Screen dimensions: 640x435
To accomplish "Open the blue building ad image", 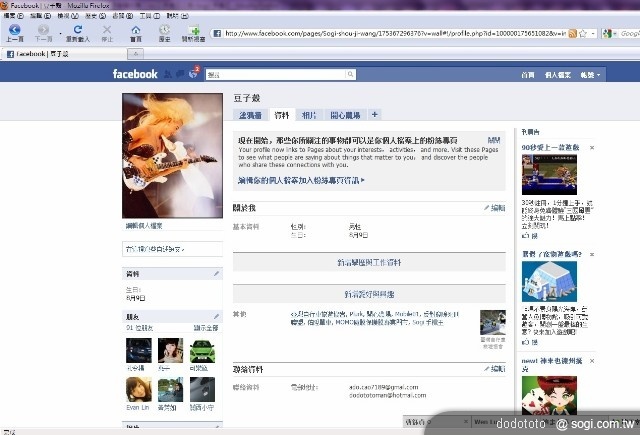I will 549,282.
